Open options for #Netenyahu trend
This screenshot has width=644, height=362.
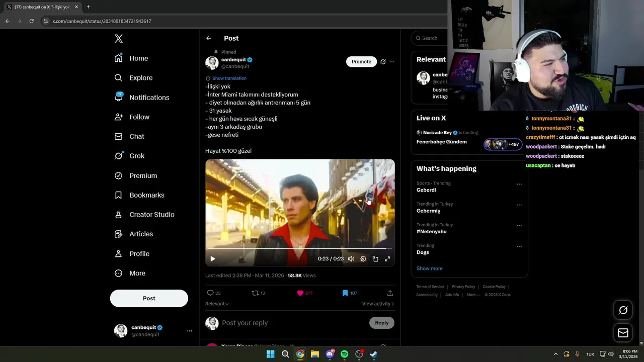click(519, 226)
